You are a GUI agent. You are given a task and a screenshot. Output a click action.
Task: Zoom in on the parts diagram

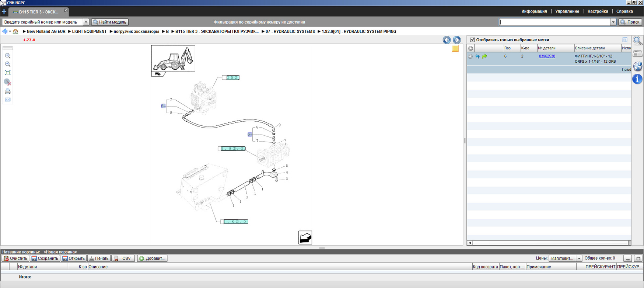[7, 56]
